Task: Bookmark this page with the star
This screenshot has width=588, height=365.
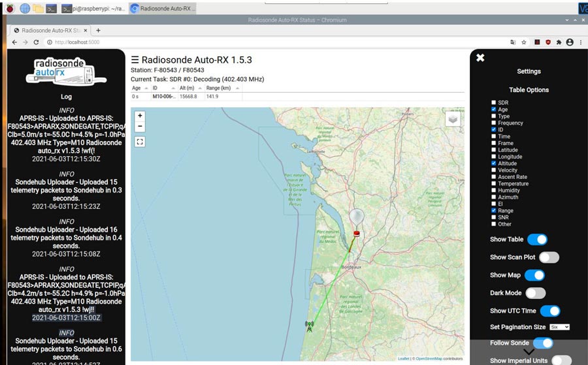Action: [524, 42]
